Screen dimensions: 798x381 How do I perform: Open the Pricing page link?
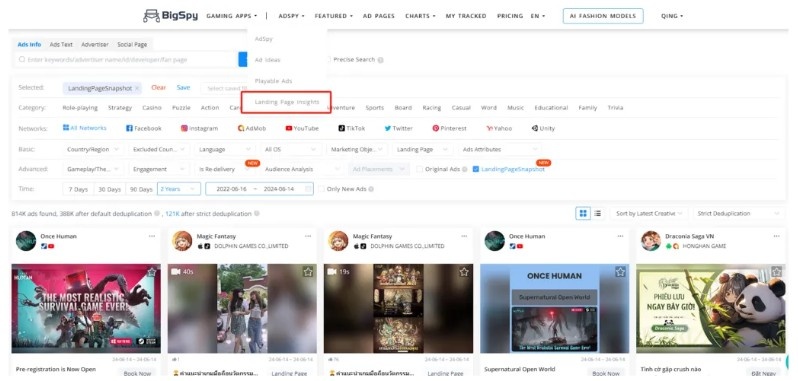(x=510, y=16)
